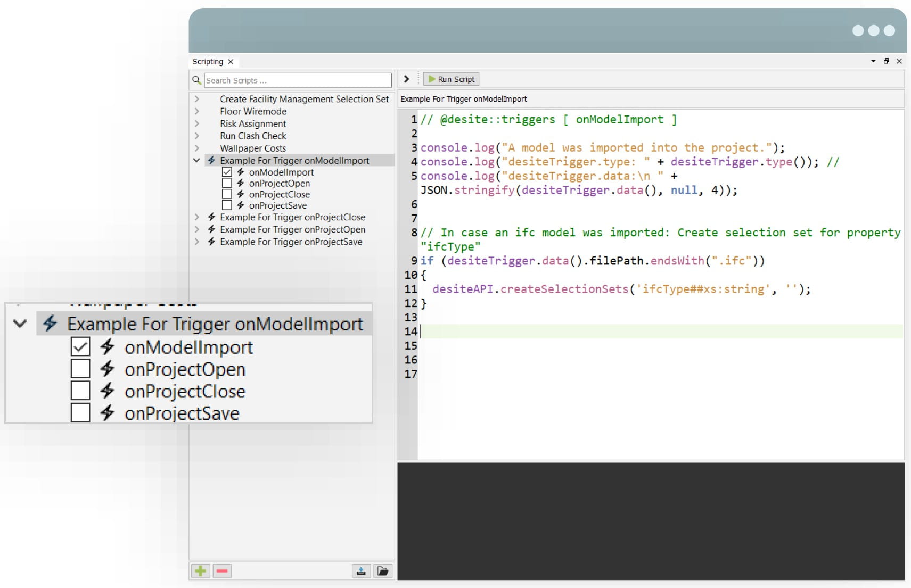911x588 pixels.
Task: Click the red minus remove script button
Action: click(x=222, y=571)
